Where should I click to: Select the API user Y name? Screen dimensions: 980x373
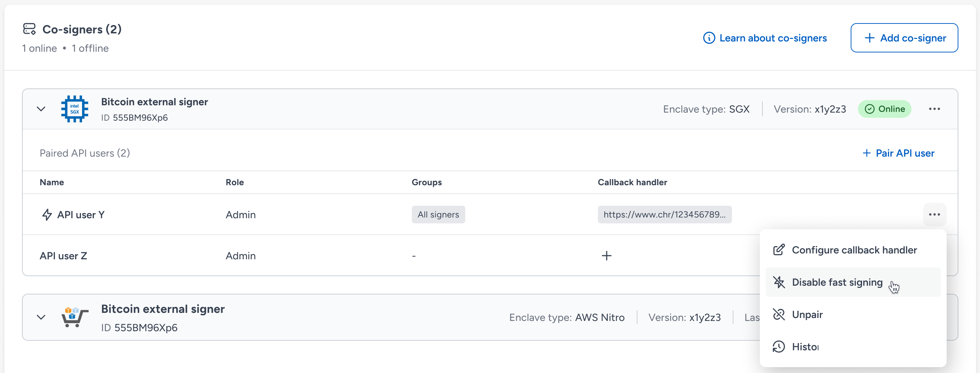point(81,215)
